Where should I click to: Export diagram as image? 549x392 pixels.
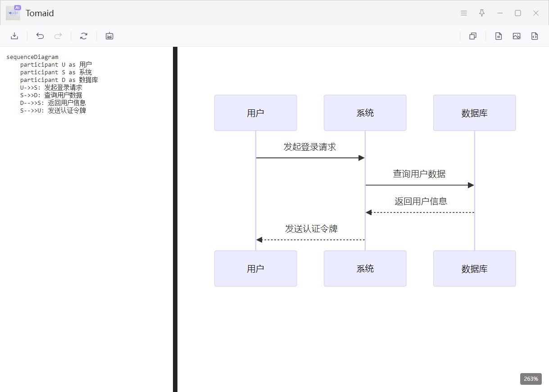point(517,36)
